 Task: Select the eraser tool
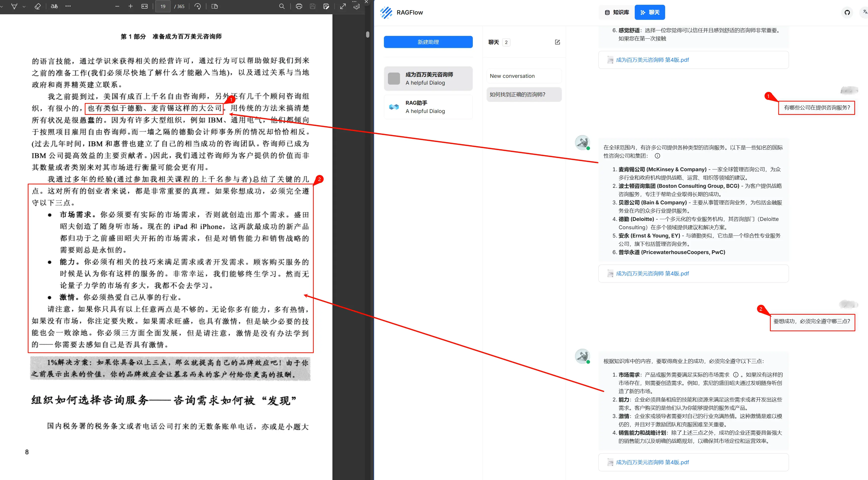pos(37,6)
